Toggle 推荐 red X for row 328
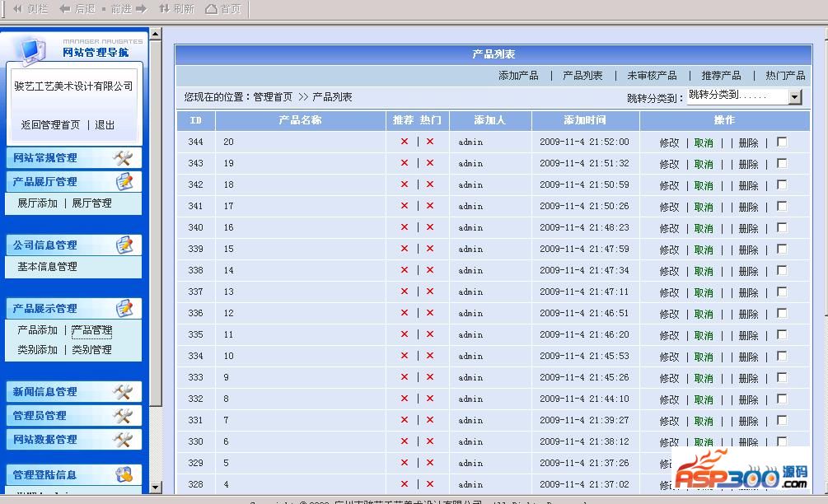Image resolution: width=828 pixels, height=504 pixels. [405, 484]
